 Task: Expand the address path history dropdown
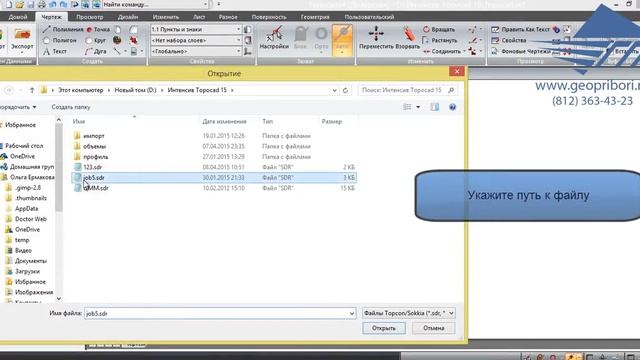[x=334, y=90]
